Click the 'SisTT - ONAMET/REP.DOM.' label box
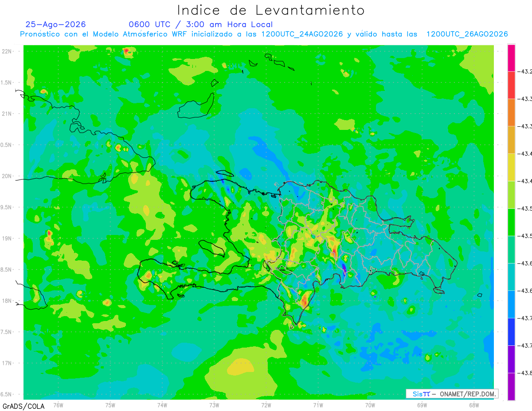This screenshot has height=411, width=532. 452,394
